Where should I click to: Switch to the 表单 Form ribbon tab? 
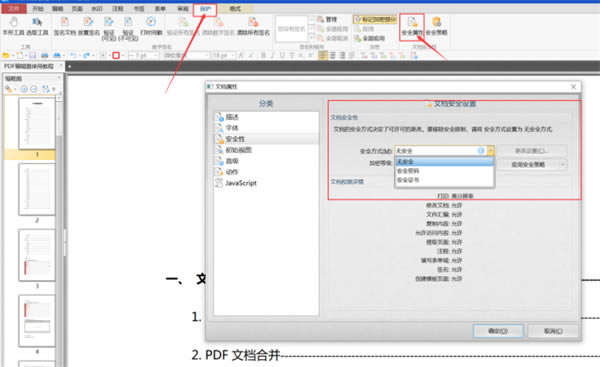point(160,8)
